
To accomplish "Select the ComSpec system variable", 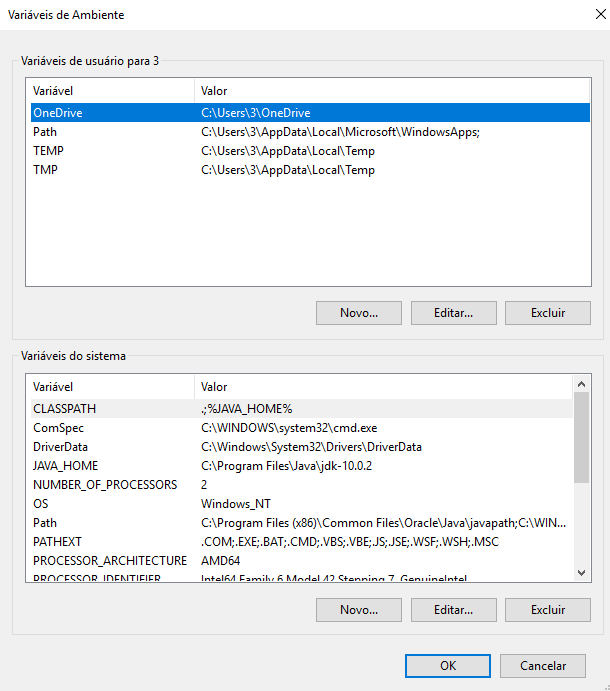I will 57,428.
